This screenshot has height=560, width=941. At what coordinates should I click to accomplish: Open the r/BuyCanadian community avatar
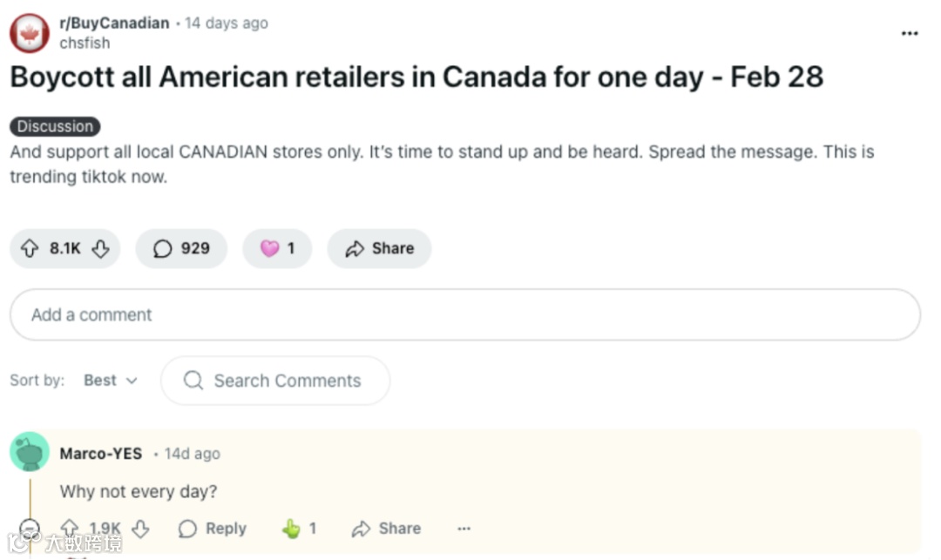tap(29, 33)
